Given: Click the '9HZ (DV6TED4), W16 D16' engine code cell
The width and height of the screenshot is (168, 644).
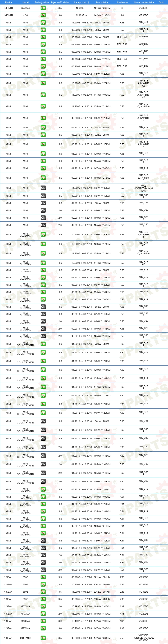Looking at the screenshot, I should click(144, 188).
